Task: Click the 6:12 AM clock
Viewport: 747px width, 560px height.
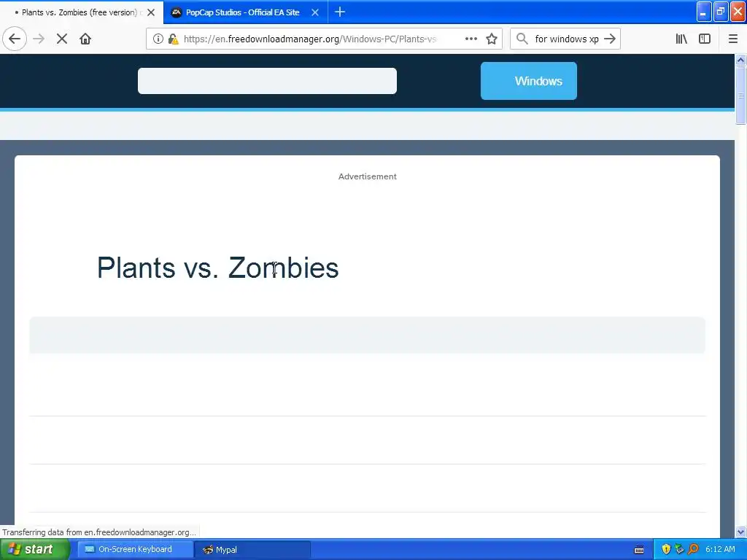Action: [x=720, y=549]
